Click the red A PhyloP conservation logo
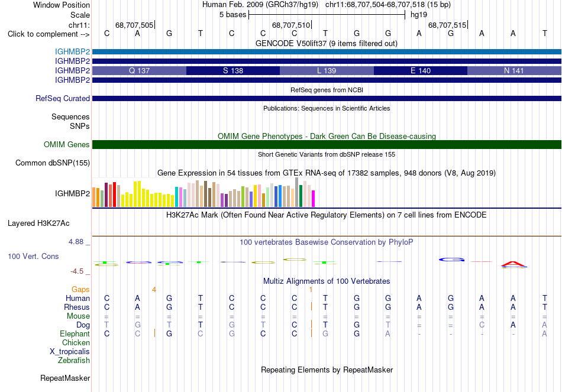Viewport: 562px width, 392px height. (513, 264)
